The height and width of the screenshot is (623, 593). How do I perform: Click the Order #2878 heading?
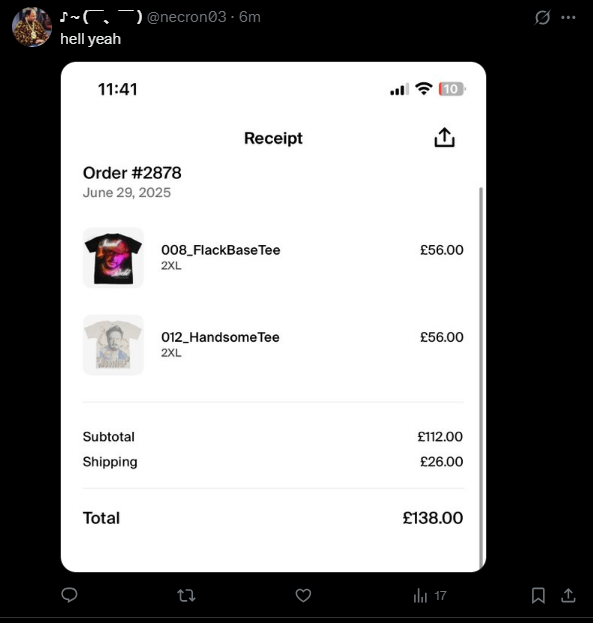tap(132, 173)
